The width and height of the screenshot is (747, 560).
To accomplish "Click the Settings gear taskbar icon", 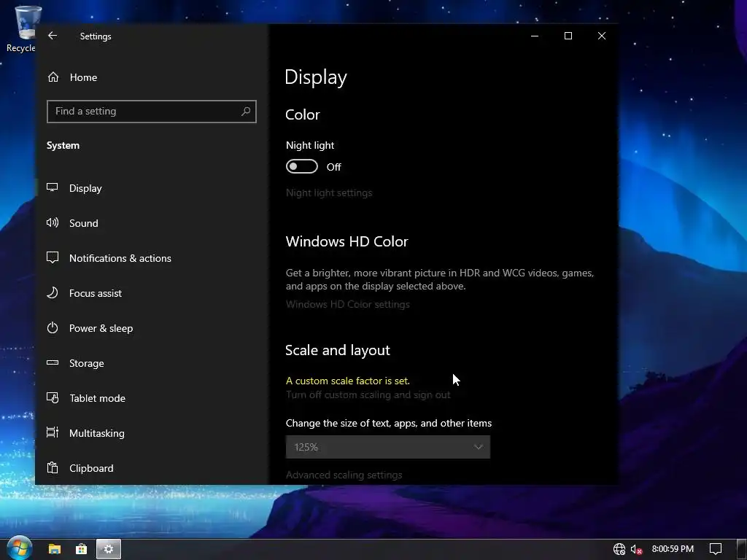I will point(109,549).
